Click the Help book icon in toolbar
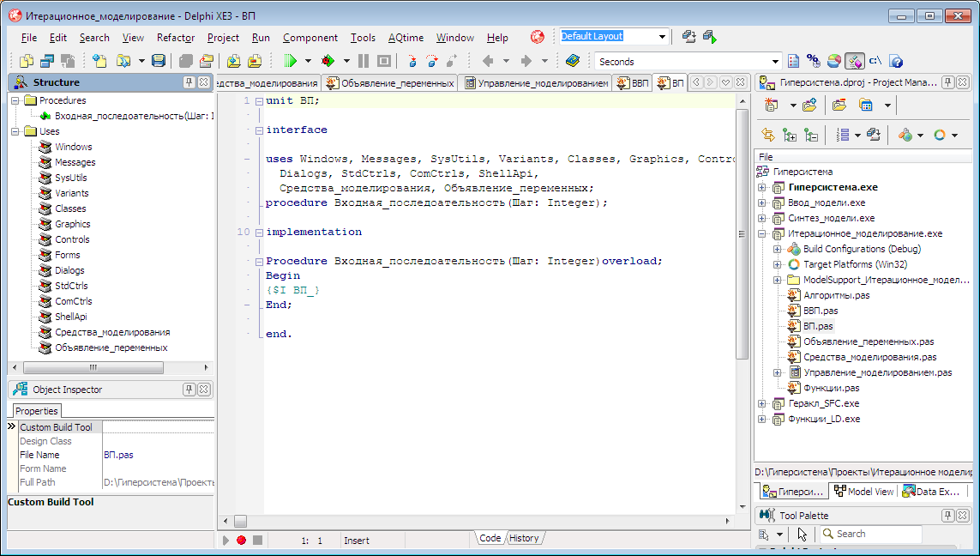The width and height of the screenshot is (980, 556). 573,61
